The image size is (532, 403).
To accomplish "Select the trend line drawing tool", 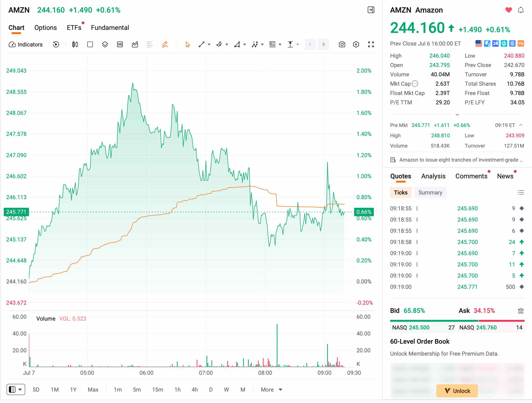I will pyautogui.click(x=202, y=44).
